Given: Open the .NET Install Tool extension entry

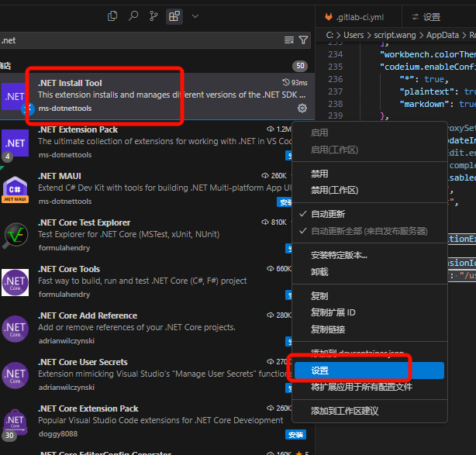Looking at the screenshot, I should coord(157,96).
